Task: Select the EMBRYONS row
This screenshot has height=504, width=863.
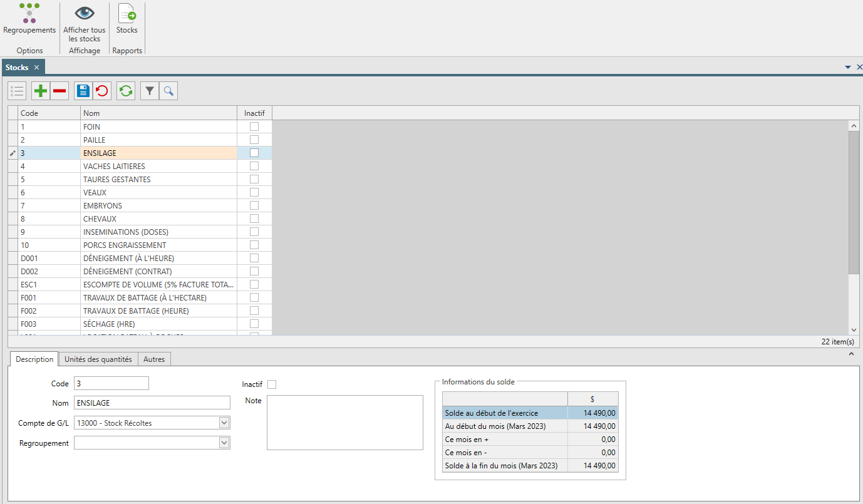Action: (x=140, y=205)
